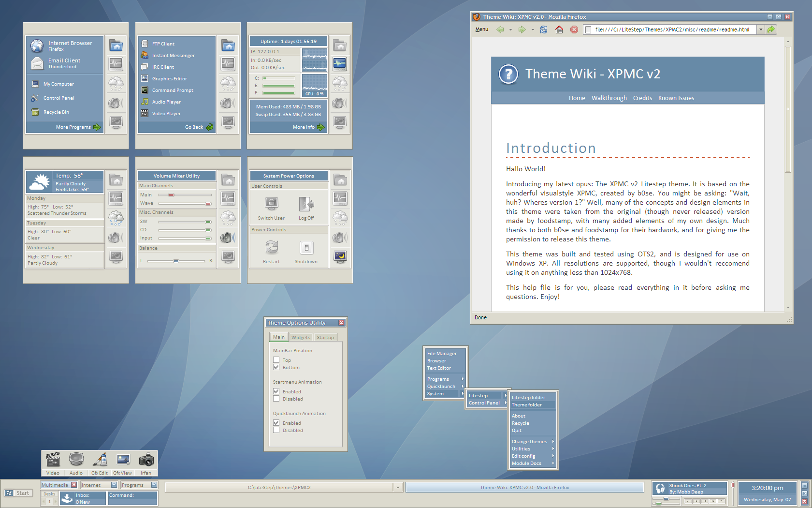Viewport: 812px width, 508px height.
Task: Open the C:\LiteStep\Themes\XPMC2 path dropdown
Action: 398,487
